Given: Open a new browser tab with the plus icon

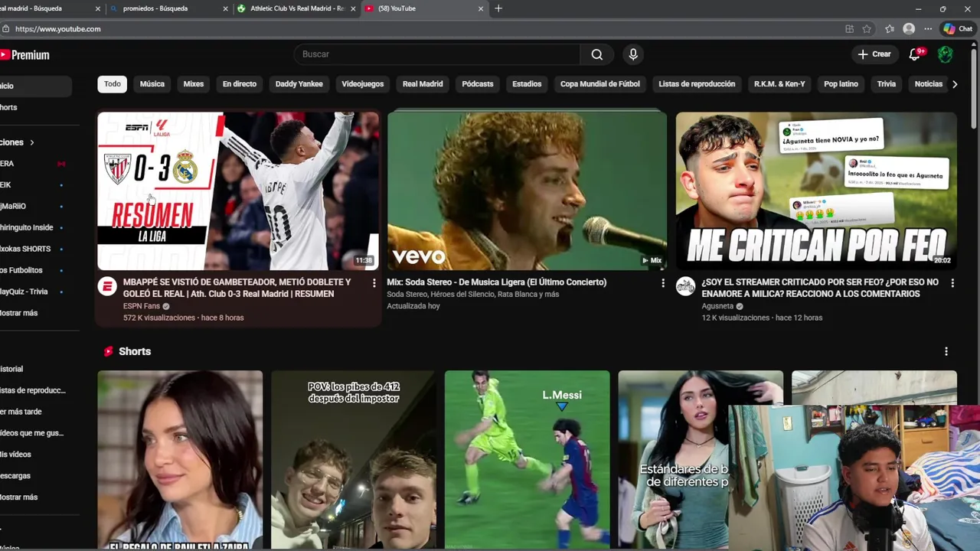Looking at the screenshot, I should click(498, 8).
